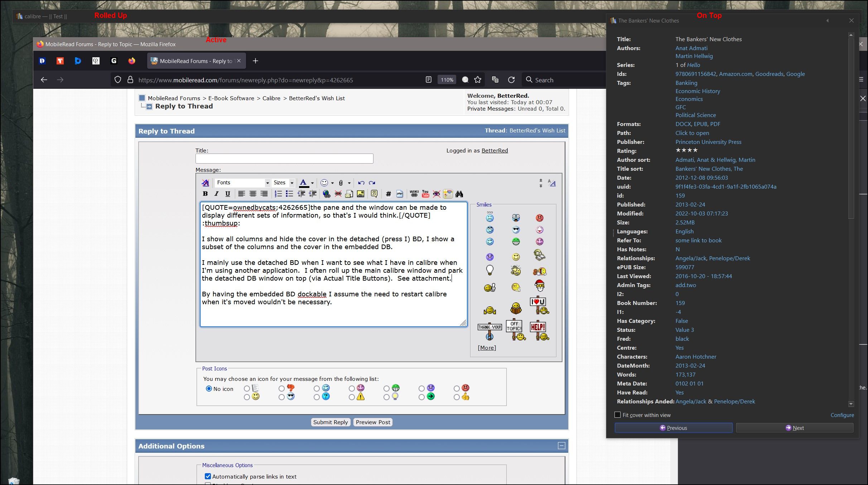Toggle bold formatting in message editor
Screen dimensions: 868x485
pos(205,194)
